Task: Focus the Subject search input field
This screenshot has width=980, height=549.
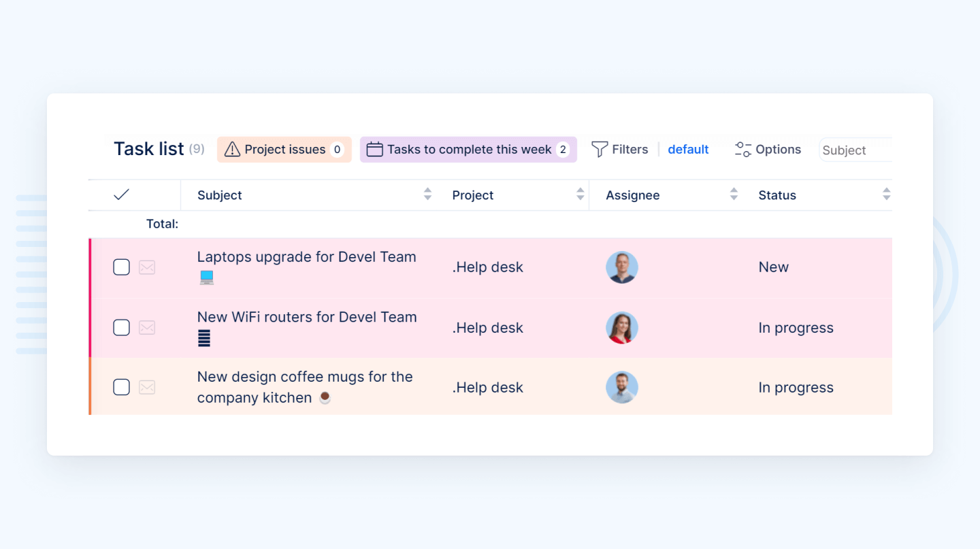Action: [x=855, y=150]
